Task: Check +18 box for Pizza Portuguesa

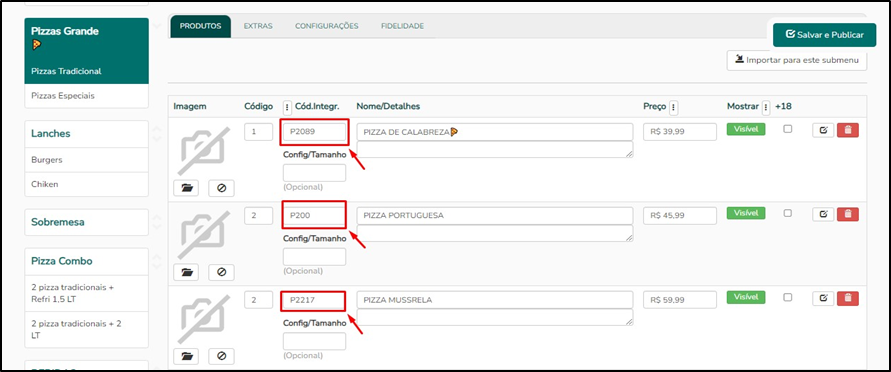Action: click(x=788, y=213)
